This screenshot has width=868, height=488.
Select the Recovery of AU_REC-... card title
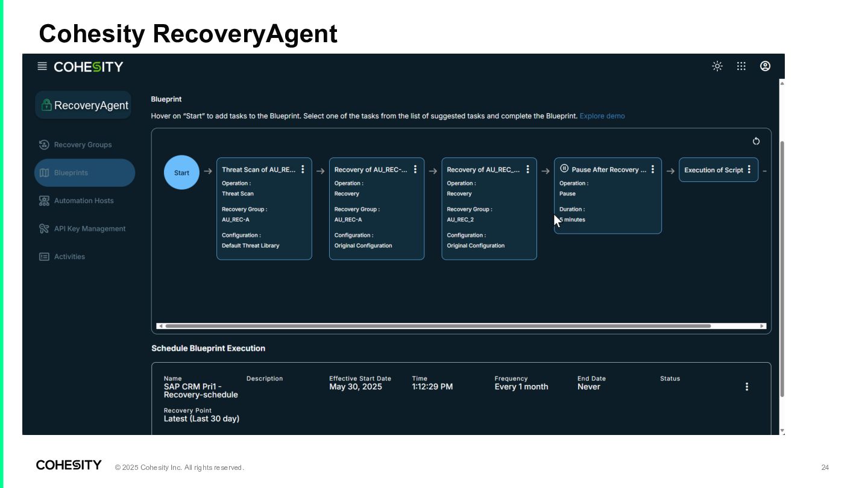[371, 170]
